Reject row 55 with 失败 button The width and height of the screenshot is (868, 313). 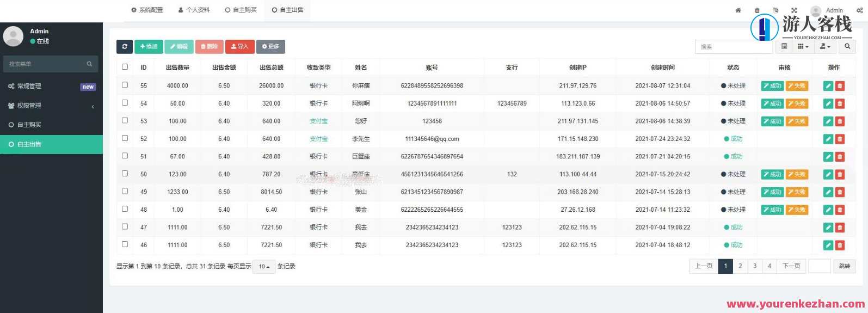pos(797,86)
